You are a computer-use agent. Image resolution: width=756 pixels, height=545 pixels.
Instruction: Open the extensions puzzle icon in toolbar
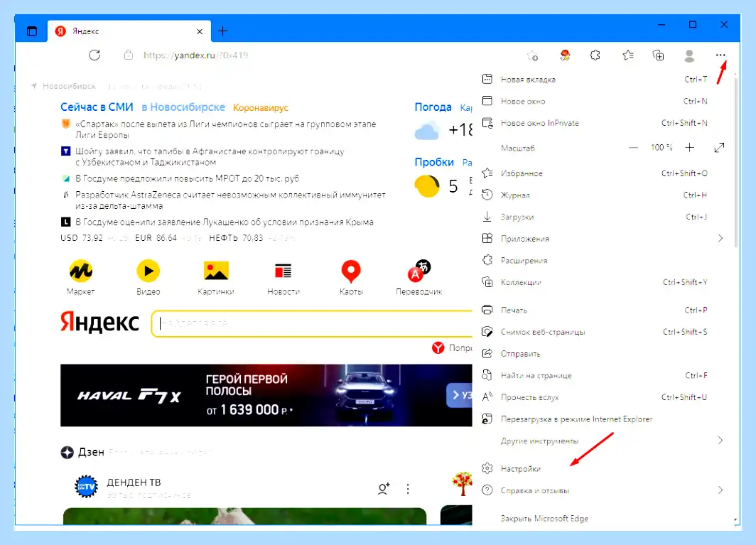point(595,55)
